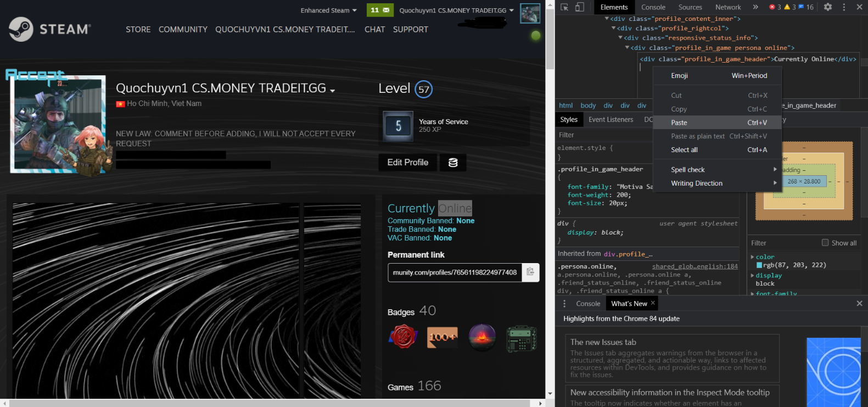868x407 pixels.
Task: Close the DevTools bottom drawer
Action: point(859,303)
